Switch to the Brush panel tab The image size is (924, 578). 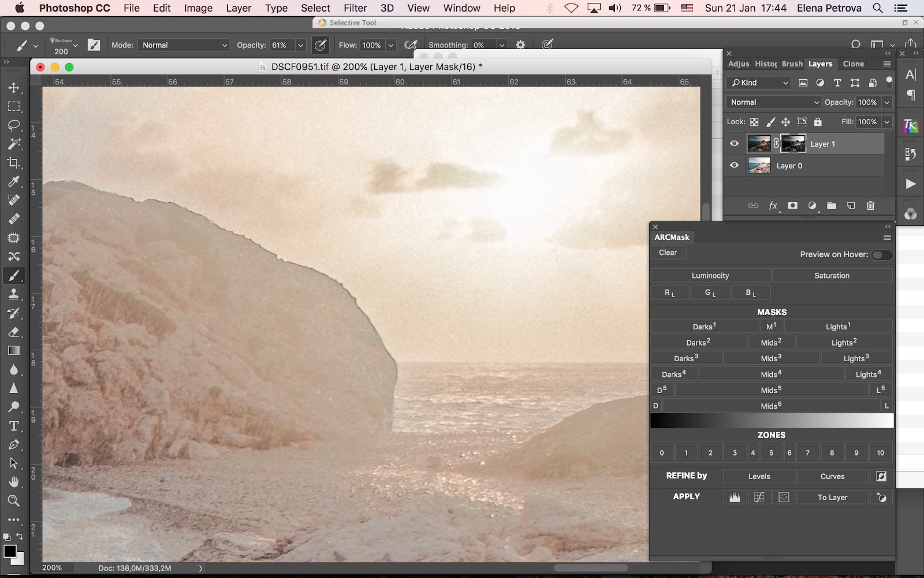pos(792,64)
